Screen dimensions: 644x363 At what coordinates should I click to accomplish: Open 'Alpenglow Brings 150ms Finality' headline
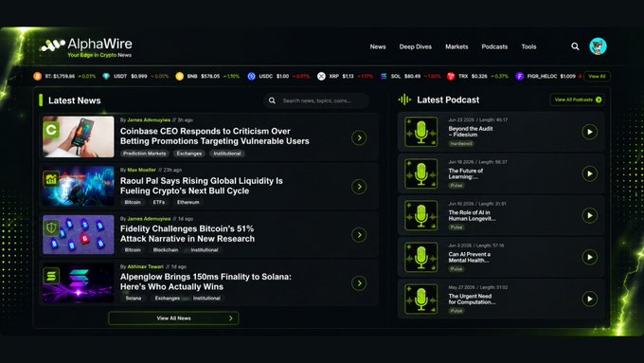pos(206,281)
